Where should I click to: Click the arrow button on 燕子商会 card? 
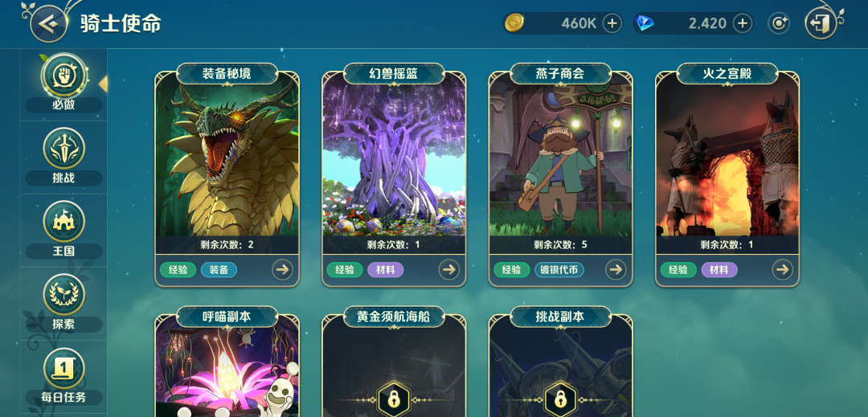[616, 270]
